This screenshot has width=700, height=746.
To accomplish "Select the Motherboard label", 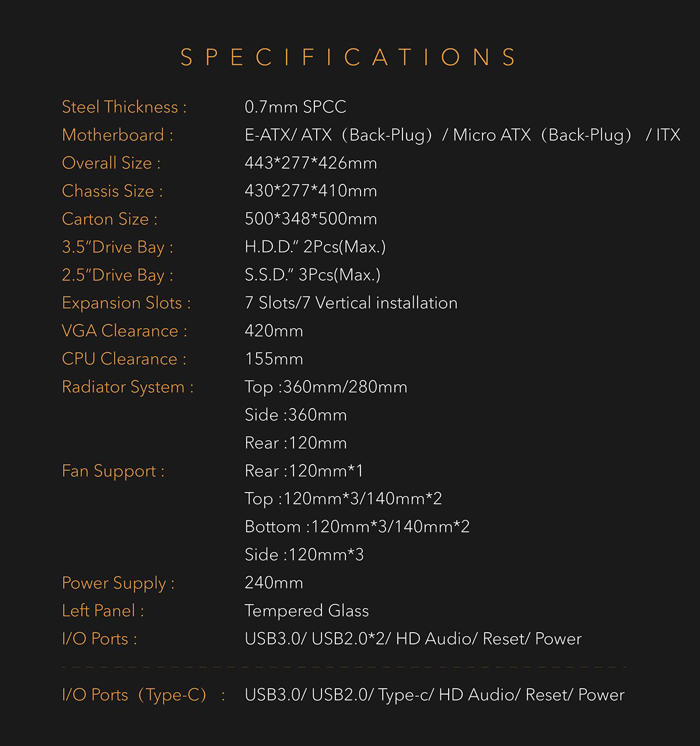I will coord(117,135).
